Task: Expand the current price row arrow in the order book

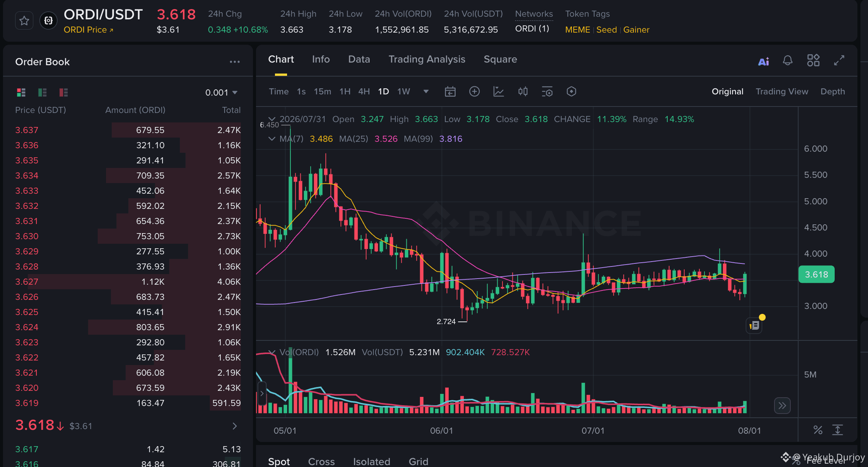Action: point(235,426)
